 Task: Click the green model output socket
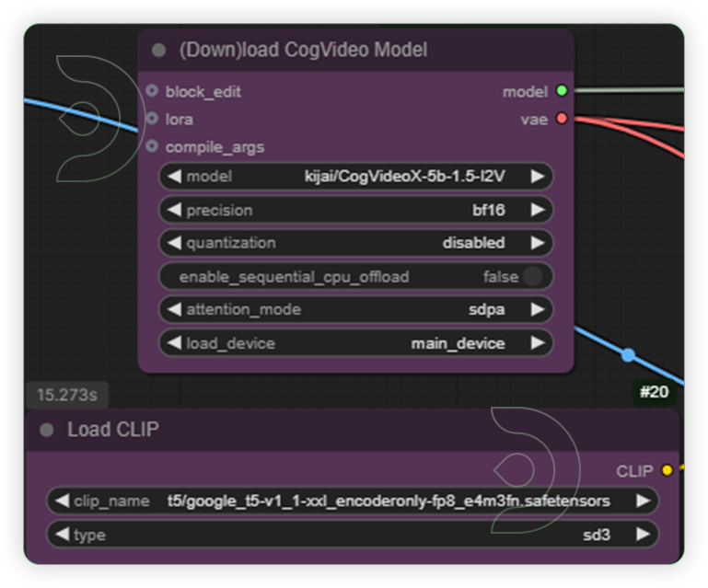click(562, 91)
